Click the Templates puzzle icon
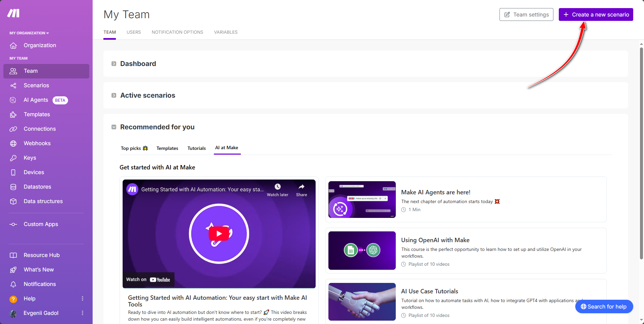 click(13, 115)
